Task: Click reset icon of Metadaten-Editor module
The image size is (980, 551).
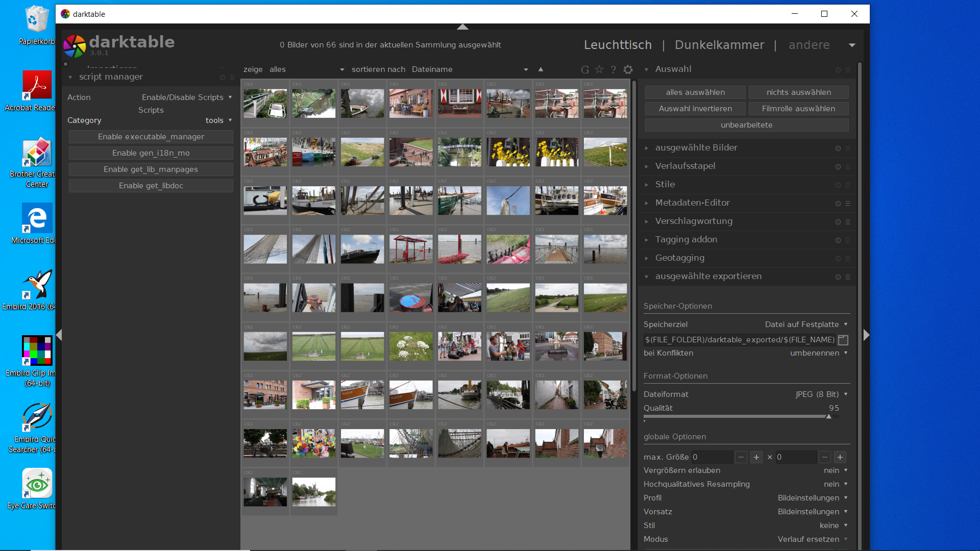Action: [x=838, y=204]
